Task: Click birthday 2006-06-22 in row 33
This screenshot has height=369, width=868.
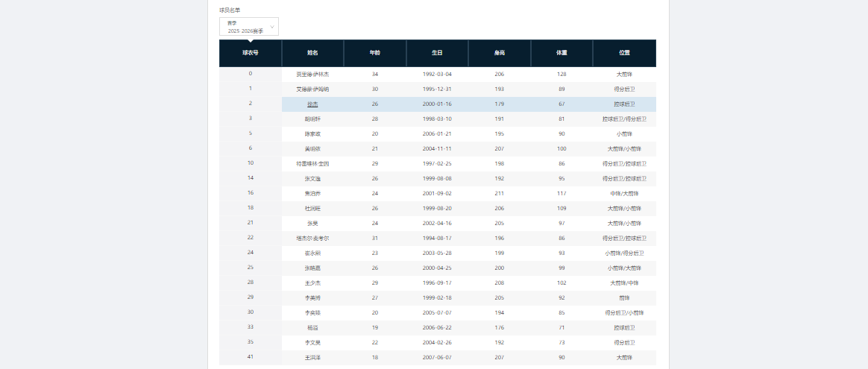Action: (437, 328)
